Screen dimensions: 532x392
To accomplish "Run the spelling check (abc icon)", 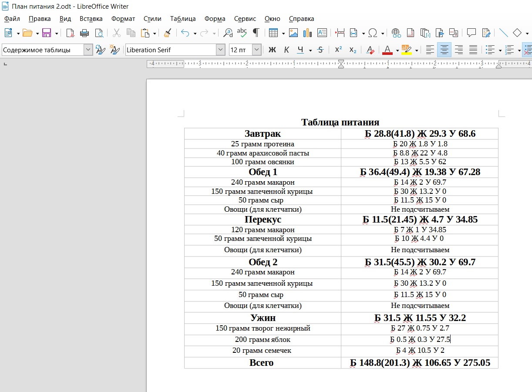I will pos(242,33).
